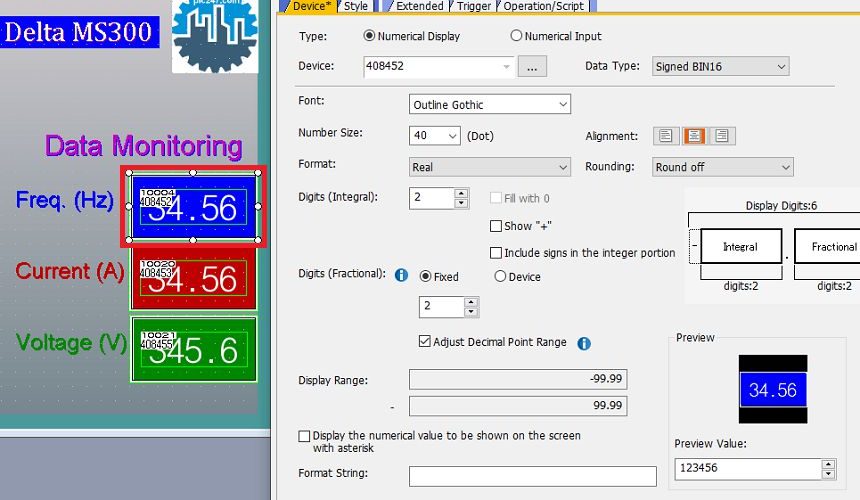Select center alignment icon
Viewport: 860px width, 500px height.
(x=694, y=136)
